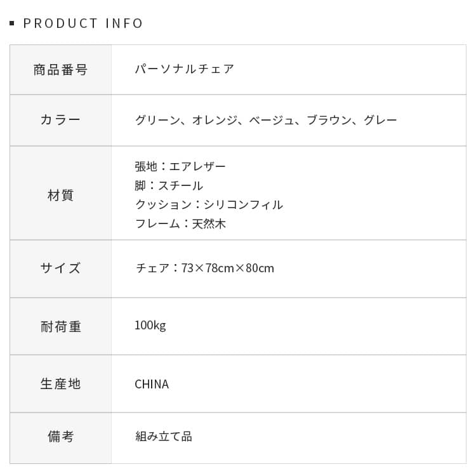Click the チェア：73×78cm×80cm size text
The image size is (476, 476).
click(204, 268)
